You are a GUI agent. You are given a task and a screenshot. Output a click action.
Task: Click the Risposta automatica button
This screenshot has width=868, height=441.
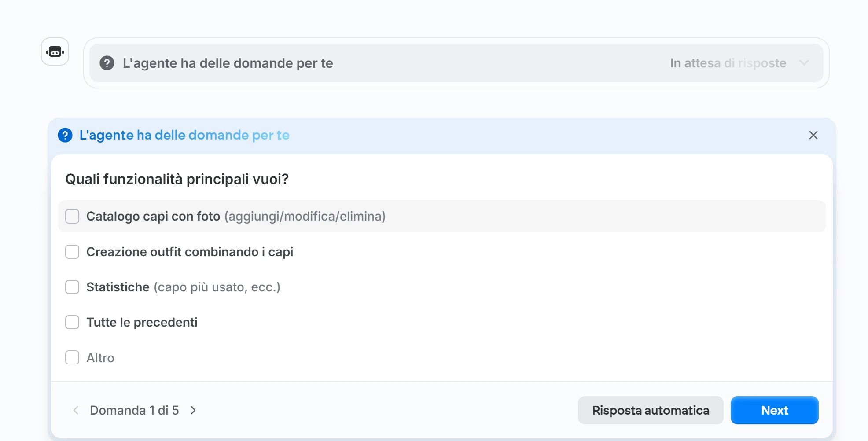(x=650, y=410)
